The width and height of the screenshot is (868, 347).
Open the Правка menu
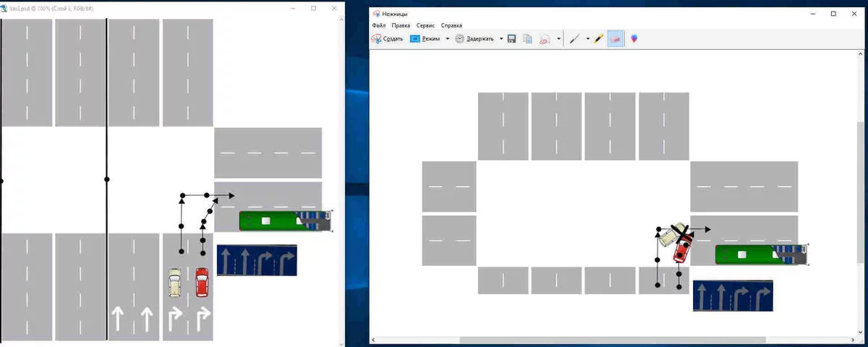(401, 25)
